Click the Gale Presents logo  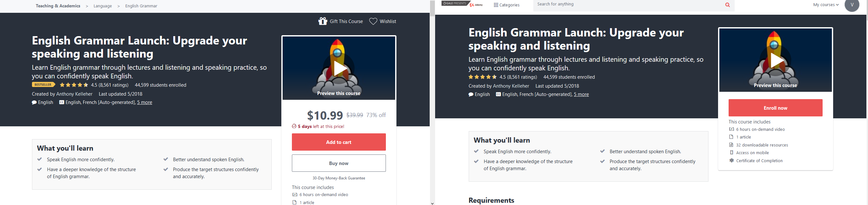coord(455,4)
